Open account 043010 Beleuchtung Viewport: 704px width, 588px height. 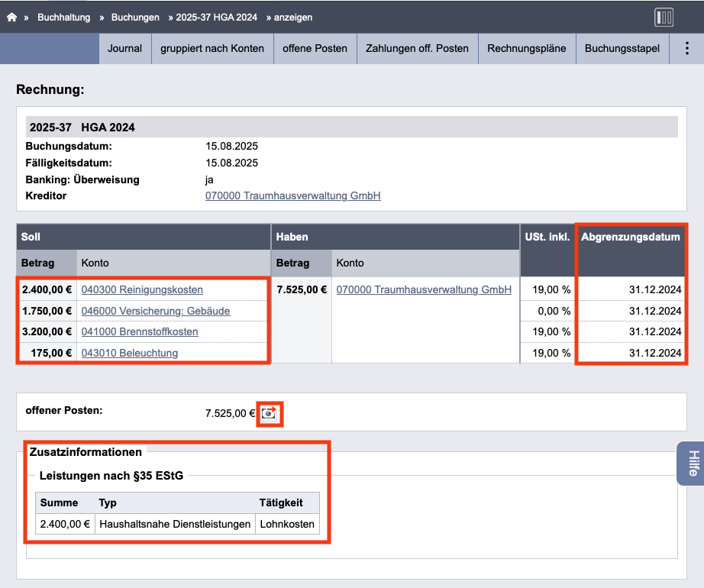[x=129, y=353]
